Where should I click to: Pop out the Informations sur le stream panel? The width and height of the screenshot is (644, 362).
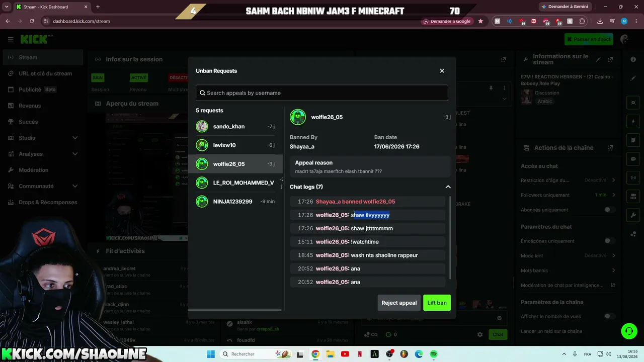click(611, 59)
